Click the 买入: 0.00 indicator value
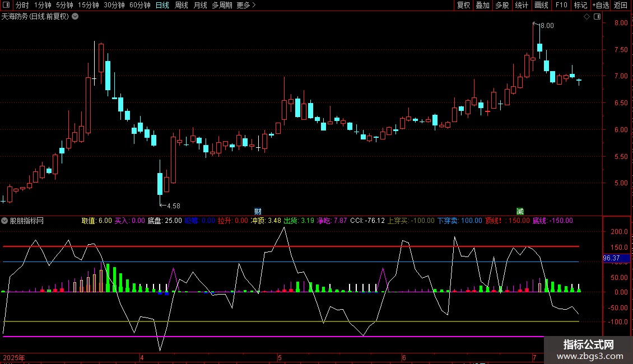Image resolution: width=633 pixels, height=364 pixels. 129,221
